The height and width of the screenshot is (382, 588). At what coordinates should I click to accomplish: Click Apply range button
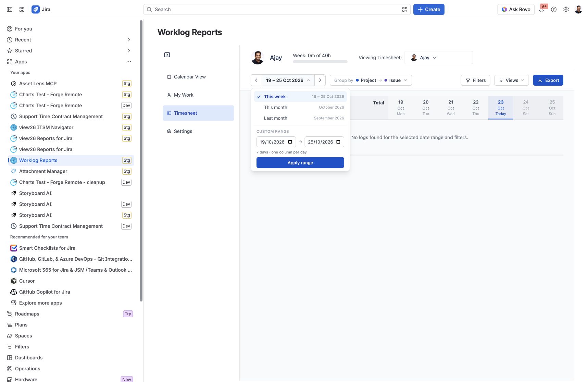[300, 163]
